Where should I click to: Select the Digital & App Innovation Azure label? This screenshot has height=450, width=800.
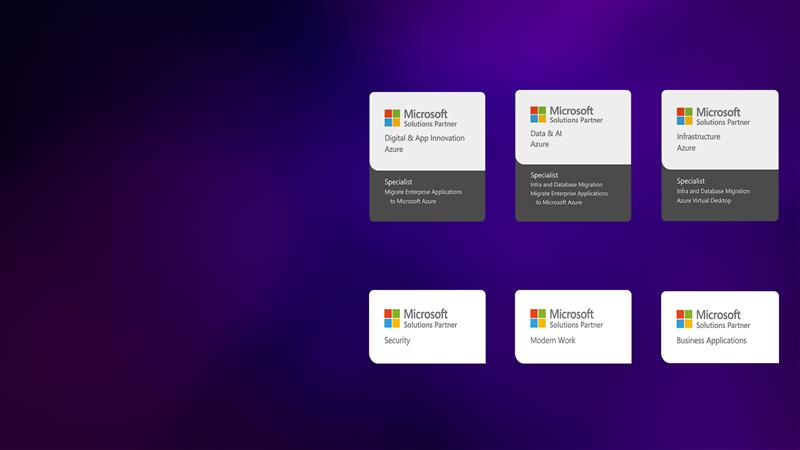coord(424,143)
